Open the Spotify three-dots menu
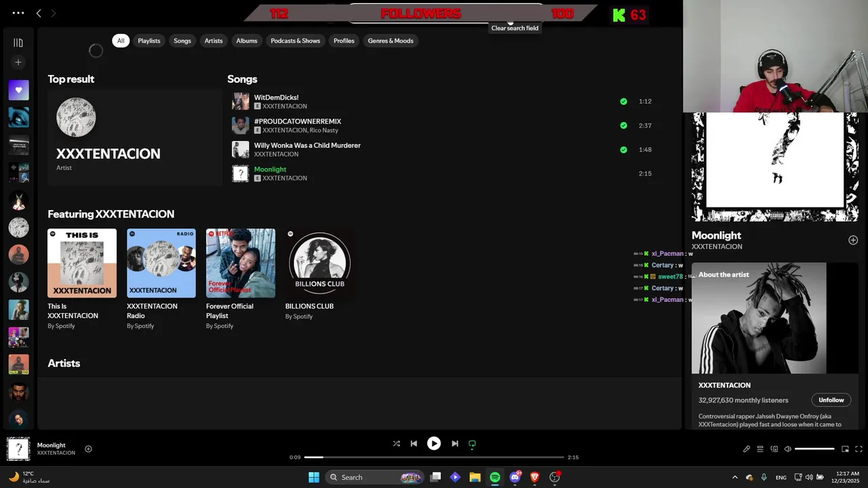Viewport: 868px width, 488px height. [18, 13]
